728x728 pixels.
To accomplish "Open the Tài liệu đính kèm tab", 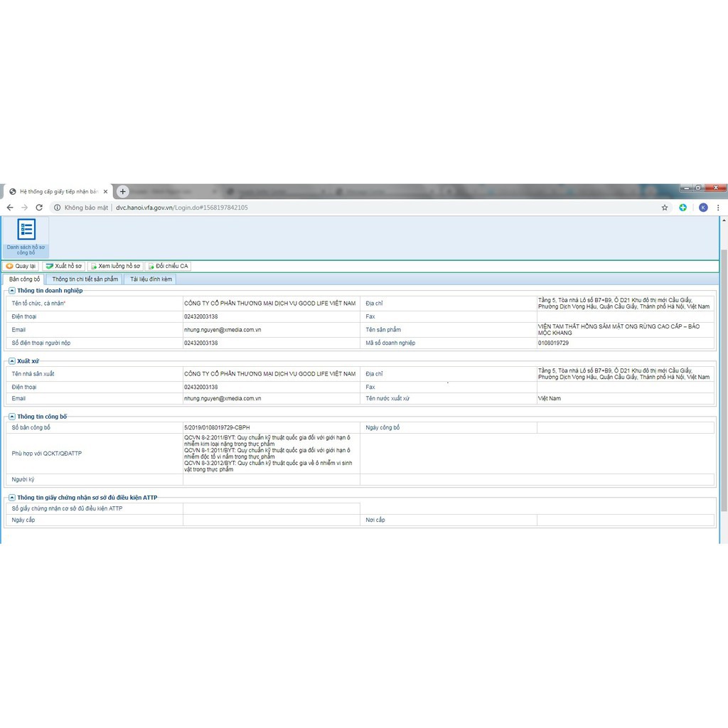I will click(151, 279).
